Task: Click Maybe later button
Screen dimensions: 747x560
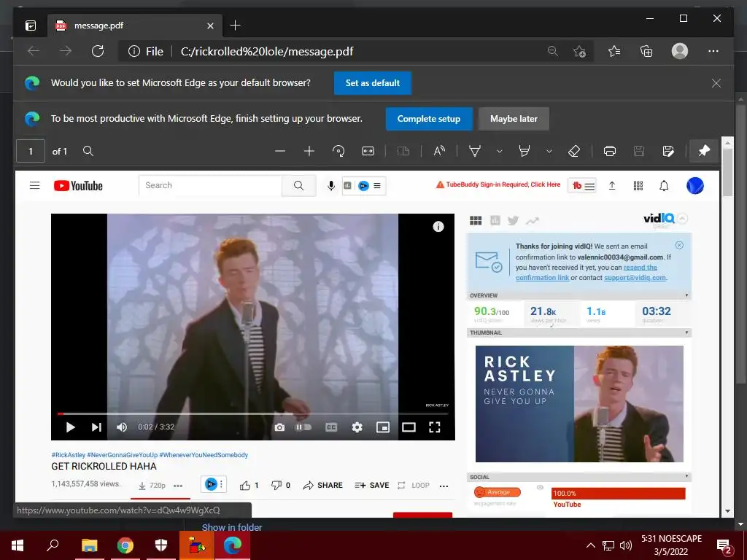Action: point(514,119)
